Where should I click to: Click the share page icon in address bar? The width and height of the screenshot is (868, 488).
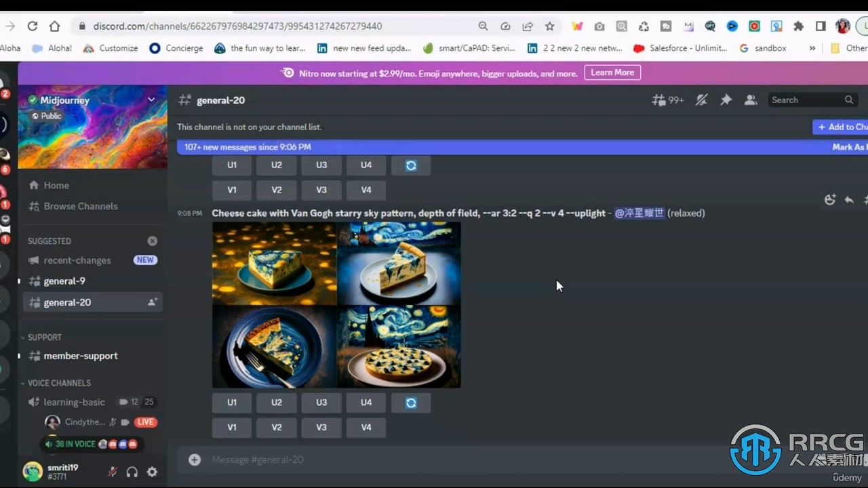coord(528,26)
